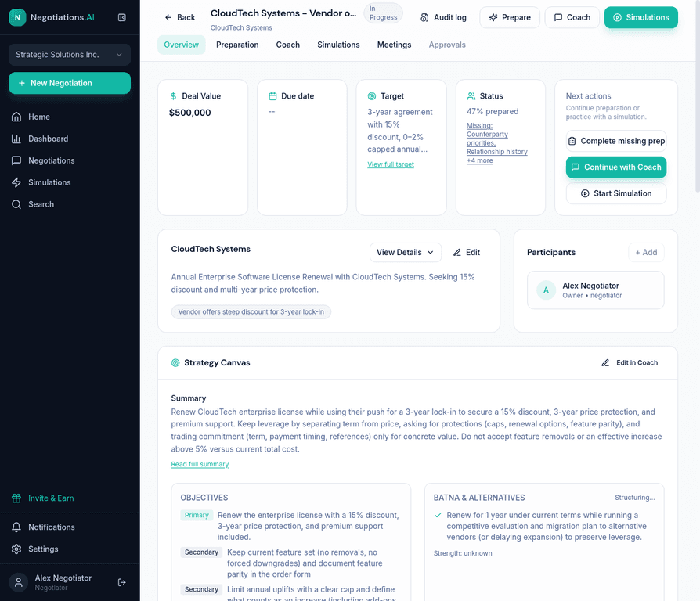Go to Dashboard in the sidebar
The width and height of the screenshot is (700, 601).
click(x=48, y=139)
